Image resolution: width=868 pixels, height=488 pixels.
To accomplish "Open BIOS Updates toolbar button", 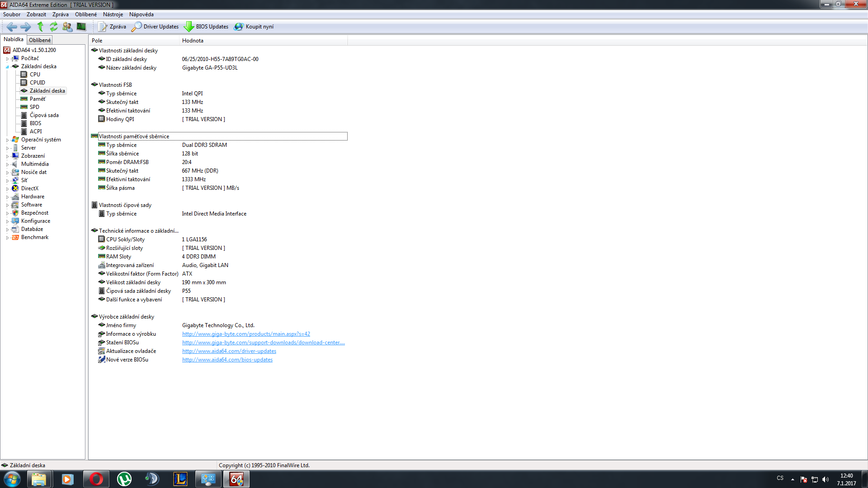I will pyautogui.click(x=206, y=27).
